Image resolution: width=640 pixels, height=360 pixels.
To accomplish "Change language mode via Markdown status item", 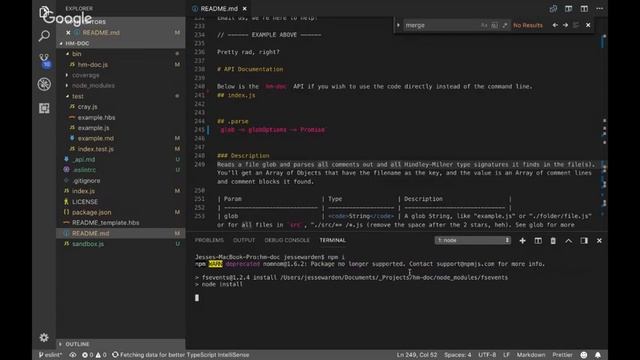I will coord(531,355).
